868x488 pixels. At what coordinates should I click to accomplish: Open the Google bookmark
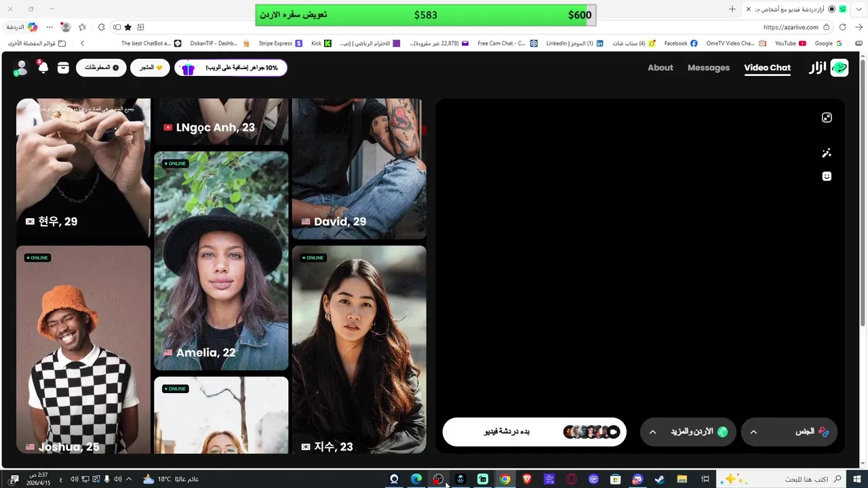point(829,43)
